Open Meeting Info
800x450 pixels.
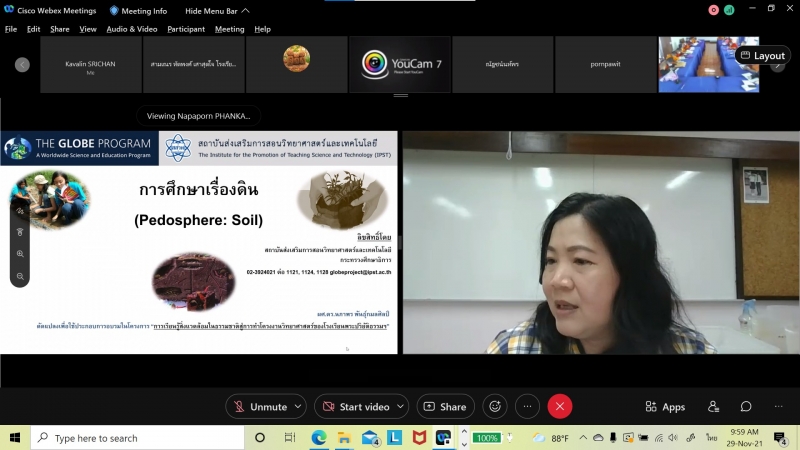[138, 10]
